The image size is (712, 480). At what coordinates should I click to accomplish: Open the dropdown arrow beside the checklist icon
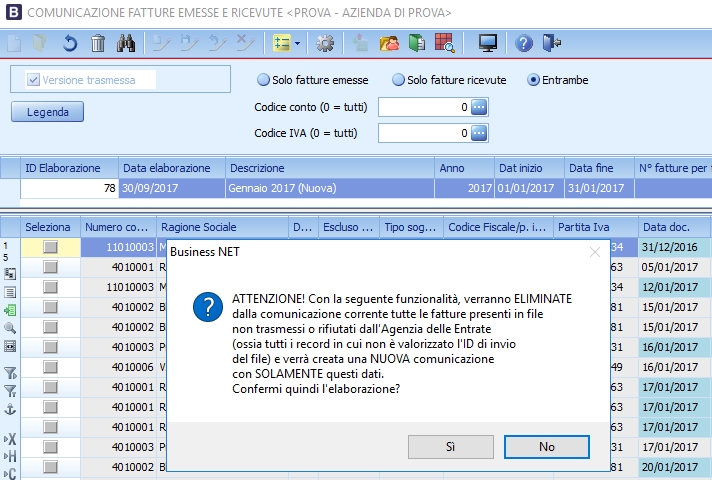click(297, 44)
